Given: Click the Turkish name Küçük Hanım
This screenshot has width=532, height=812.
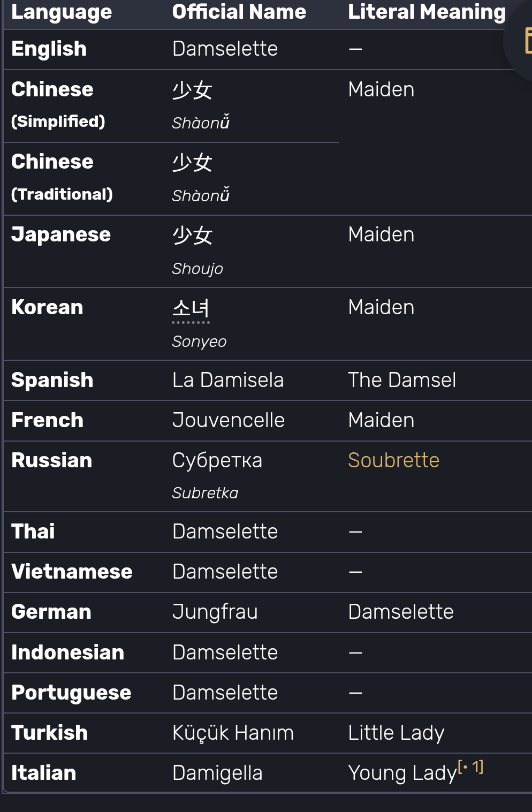Looking at the screenshot, I should 233,733.
